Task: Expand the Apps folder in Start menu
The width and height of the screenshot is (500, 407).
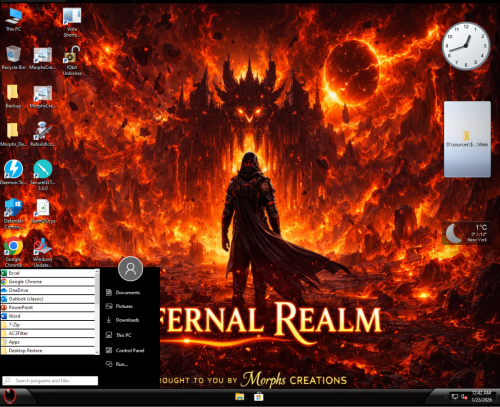Action: [48, 342]
